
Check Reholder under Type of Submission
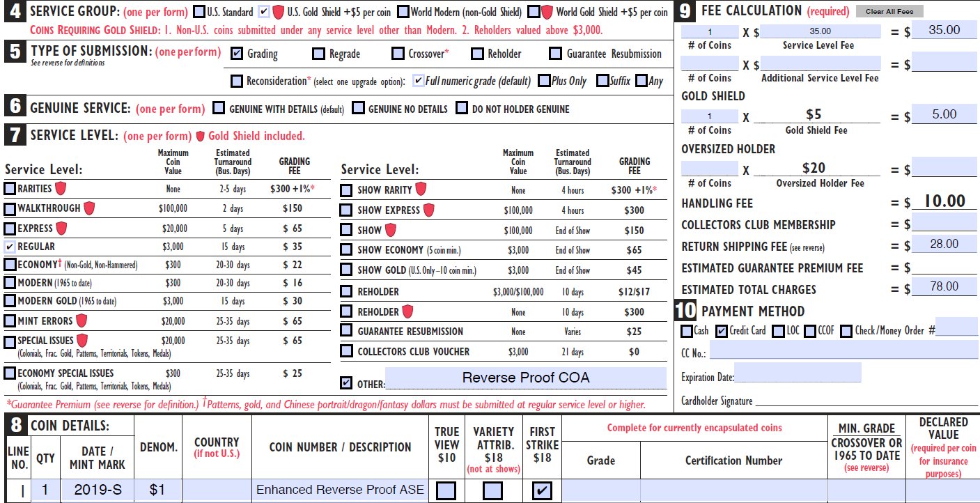point(477,54)
